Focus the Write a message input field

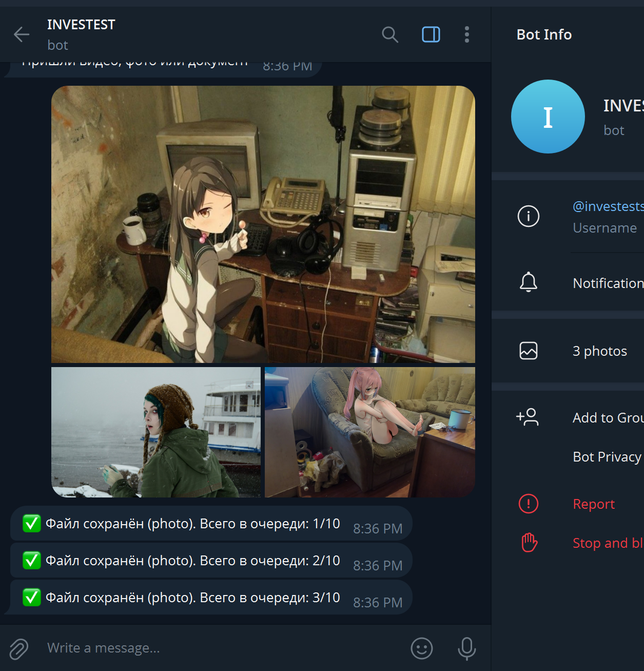click(x=221, y=648)
